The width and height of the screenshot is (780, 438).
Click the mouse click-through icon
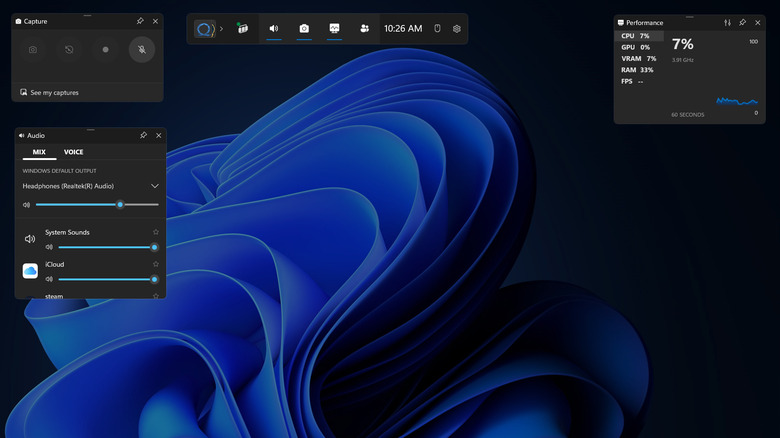tap(437, 28)
